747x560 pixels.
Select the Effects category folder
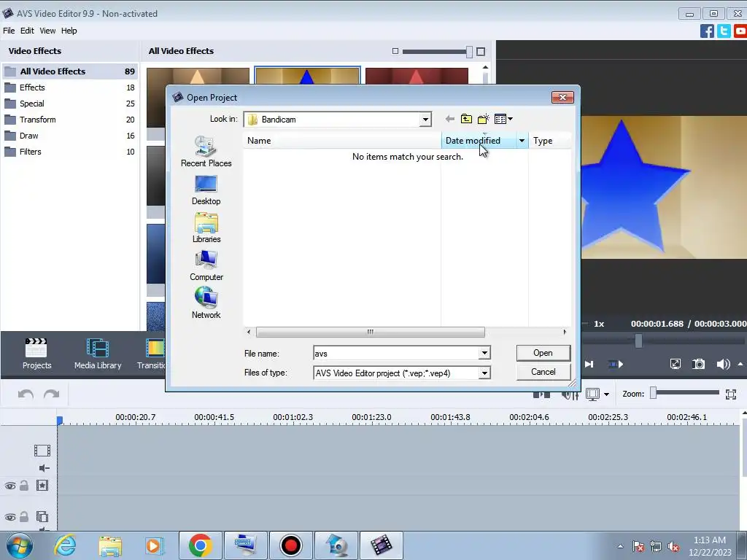click(69, 87)
